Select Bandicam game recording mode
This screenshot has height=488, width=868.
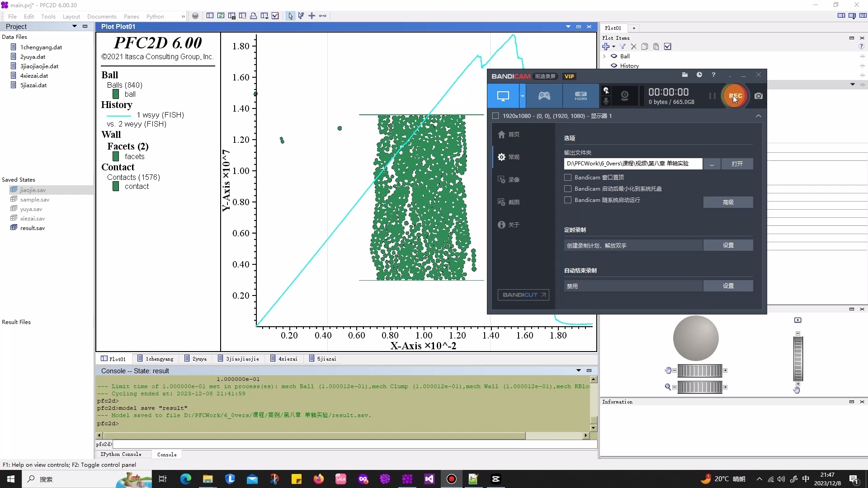[x=544, y=96]
